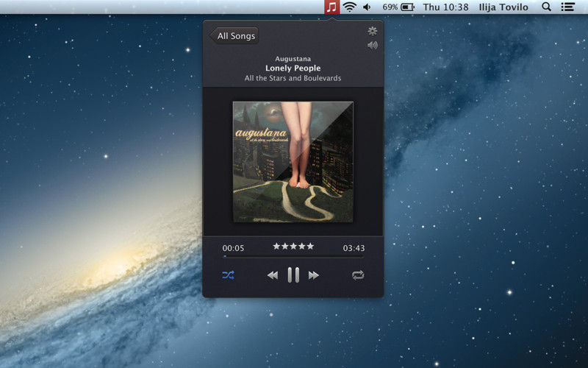Click the artist name Augustana
Viewport: 588px width, 368px height.
293,59
